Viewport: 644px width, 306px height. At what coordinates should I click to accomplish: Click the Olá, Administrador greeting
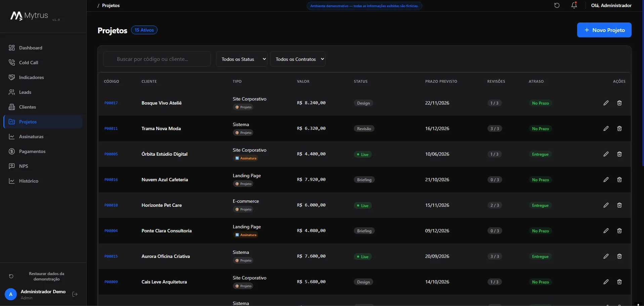pyautogui.click(x=611, y=5)
